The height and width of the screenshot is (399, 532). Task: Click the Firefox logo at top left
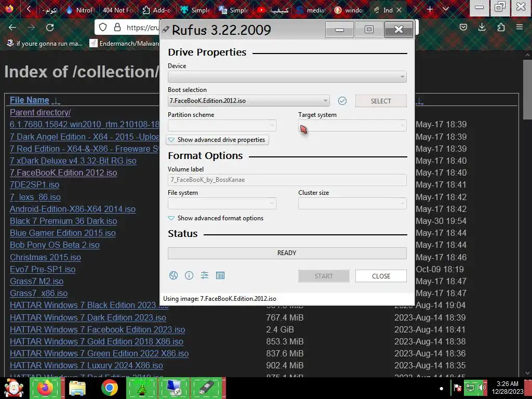[x=9, y=8]
